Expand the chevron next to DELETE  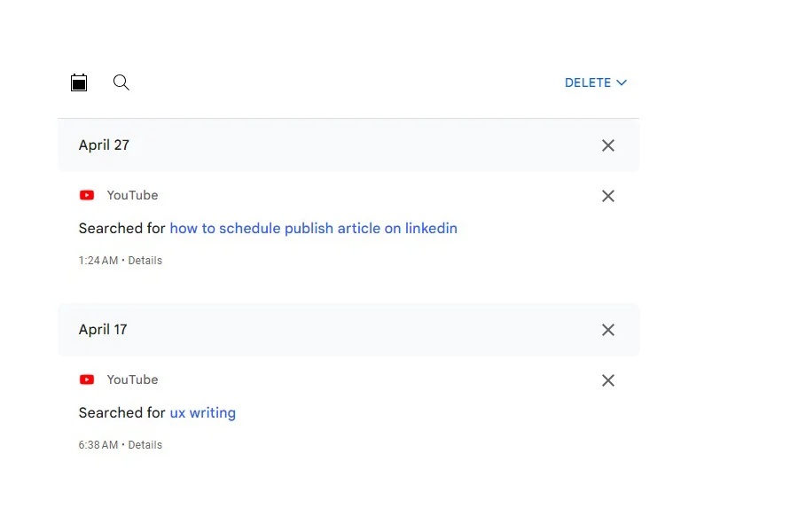622,82
